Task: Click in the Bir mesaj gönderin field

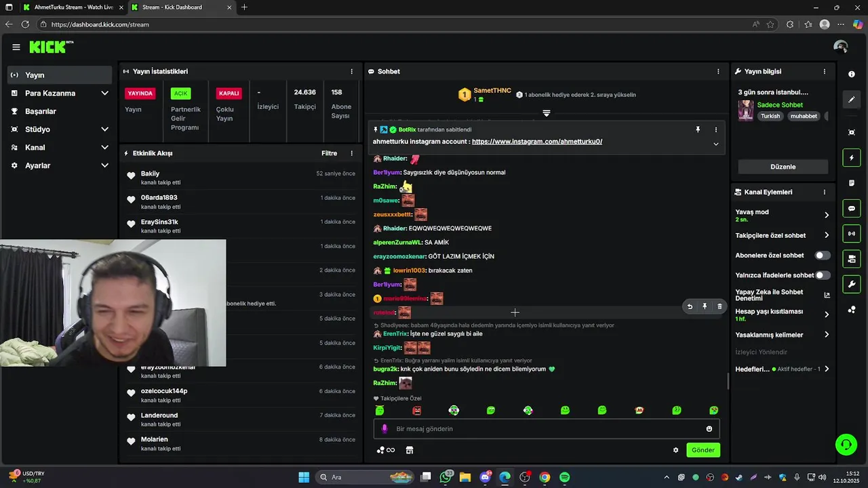Action: (x=546, y=428)
